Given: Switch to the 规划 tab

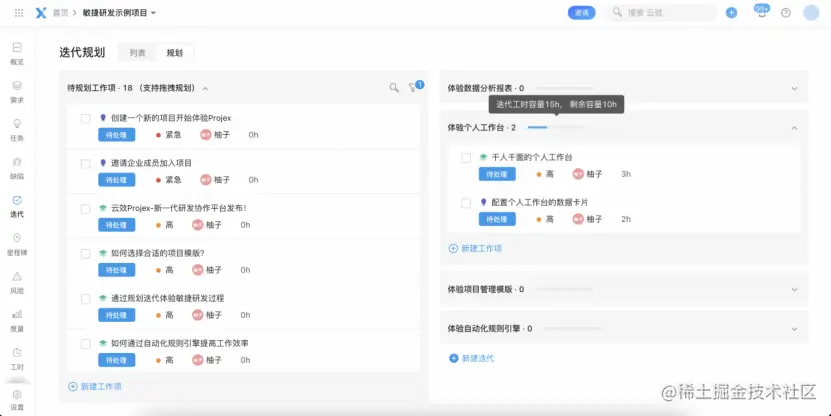Looking at the screenshot, I should [175, 52].
